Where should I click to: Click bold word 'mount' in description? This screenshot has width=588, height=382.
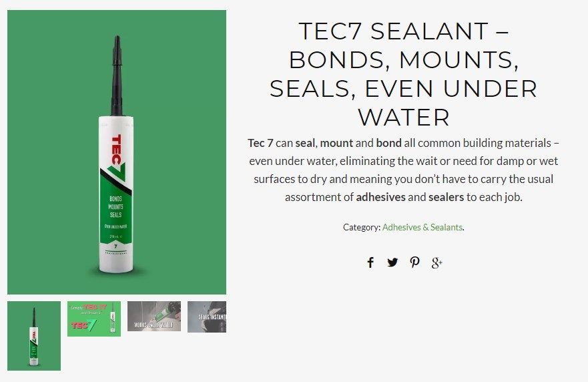pyautogui.click(x=336, y=143)
